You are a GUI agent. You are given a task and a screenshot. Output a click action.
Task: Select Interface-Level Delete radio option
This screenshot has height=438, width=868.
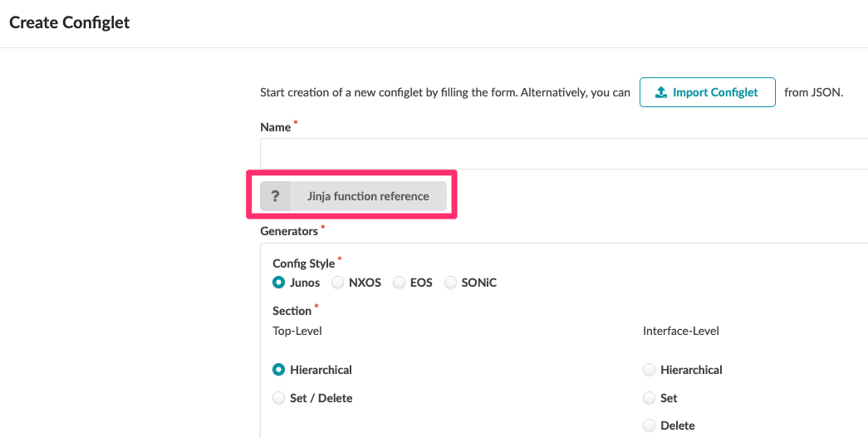click(x=650, y=426)
